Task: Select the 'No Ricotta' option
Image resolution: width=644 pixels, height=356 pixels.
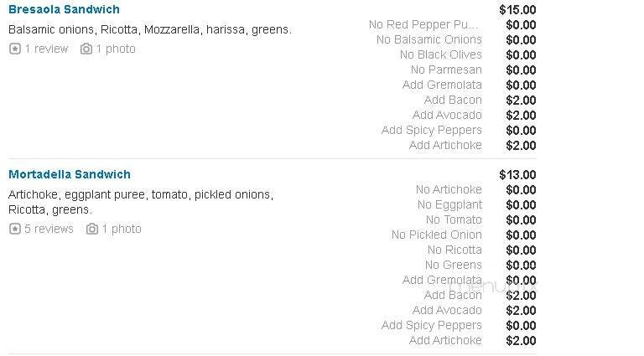Action: click(454, 250)
